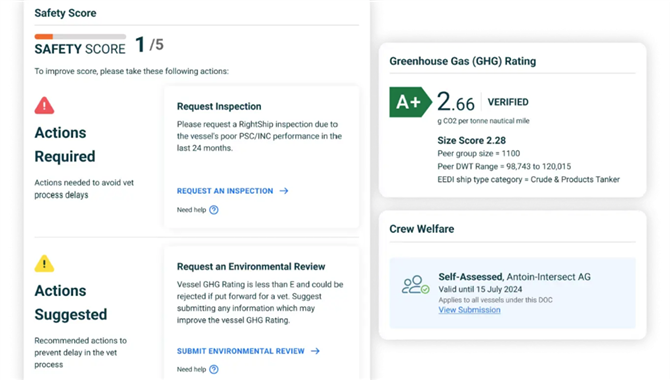
Task: Open the View Submission link
Action: pos(469,310)
